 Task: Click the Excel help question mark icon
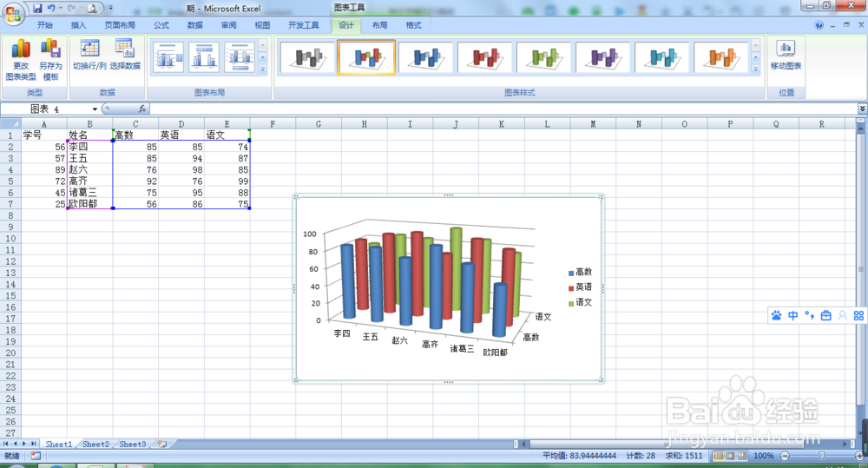pos(819,25)
